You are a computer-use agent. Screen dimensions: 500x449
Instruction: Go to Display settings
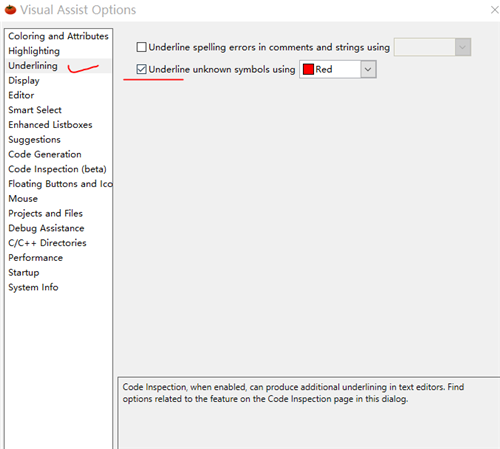24,80
